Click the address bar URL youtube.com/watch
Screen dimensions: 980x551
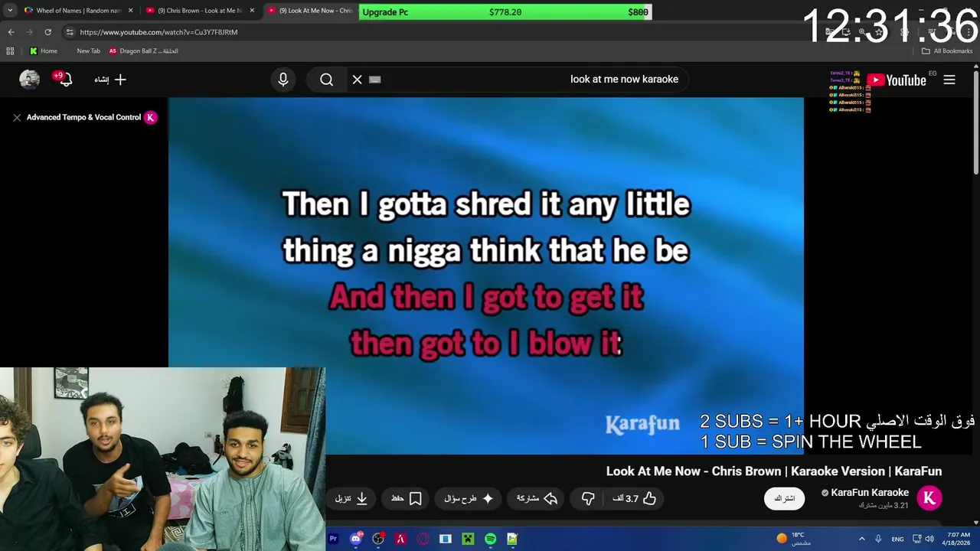coord(158,32)
